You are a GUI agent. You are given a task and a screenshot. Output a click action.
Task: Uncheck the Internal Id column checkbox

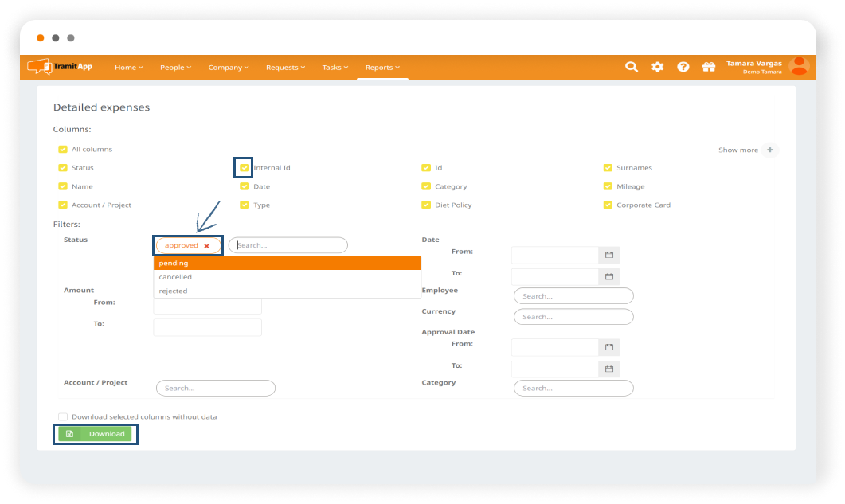(x=245, y=168)
